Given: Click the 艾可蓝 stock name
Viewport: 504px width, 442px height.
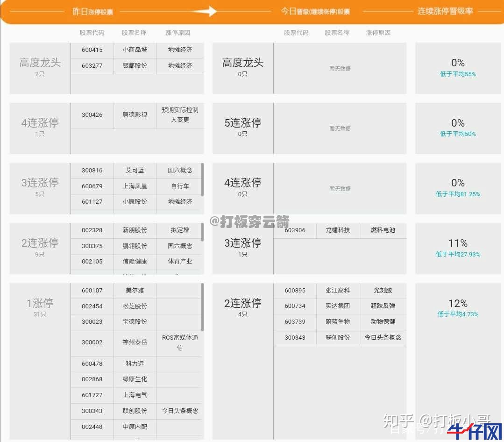Looking at the screenshot, I should [135, 171].
